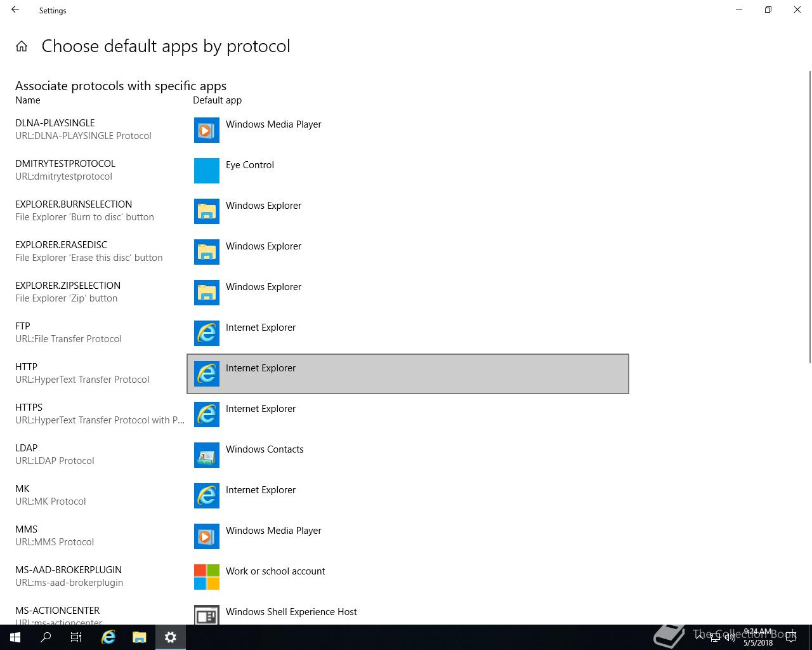Launch Internet Explorer from the taskbar
Screen dimensions: 812x650
[108, 637]
